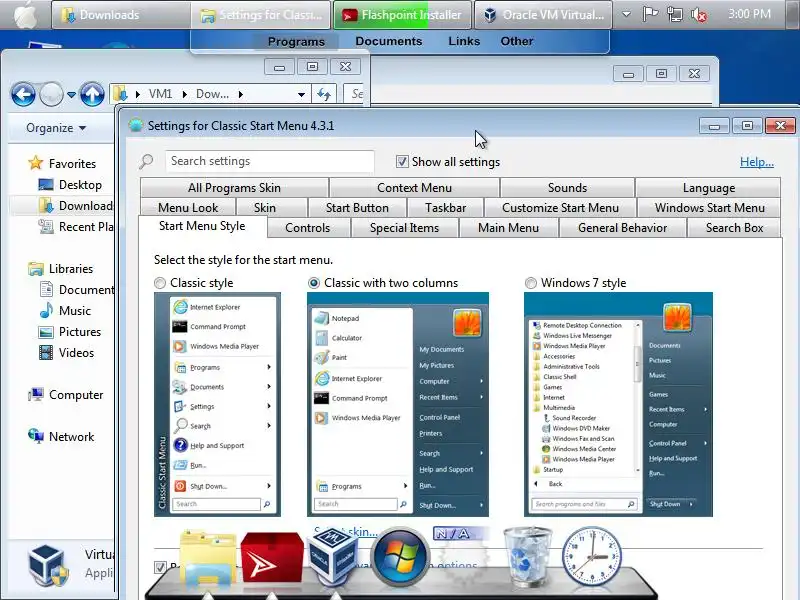Toggle Show all settings checkbox
The height and width of the screenshot is (600, 800).
(x=402, y=162)
